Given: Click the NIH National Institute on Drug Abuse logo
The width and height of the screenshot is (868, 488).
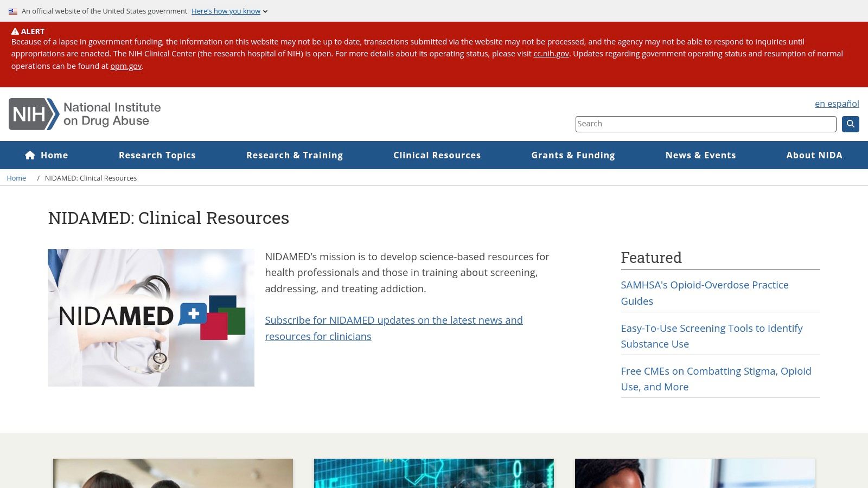Looking at the screenshot, I should [84, 114].
